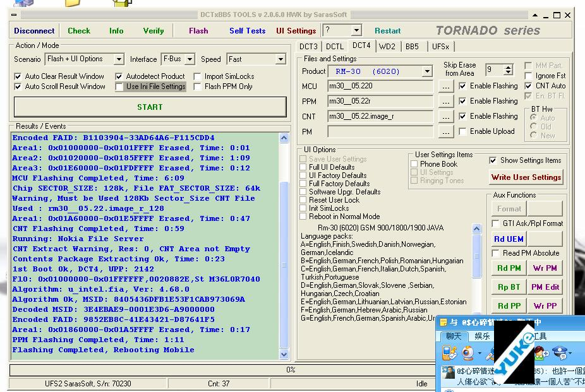Expand the Product dropdown RM-30 (6020)
Image resolution: width=585 pixels, height=392 pixels.
(427, 71)
